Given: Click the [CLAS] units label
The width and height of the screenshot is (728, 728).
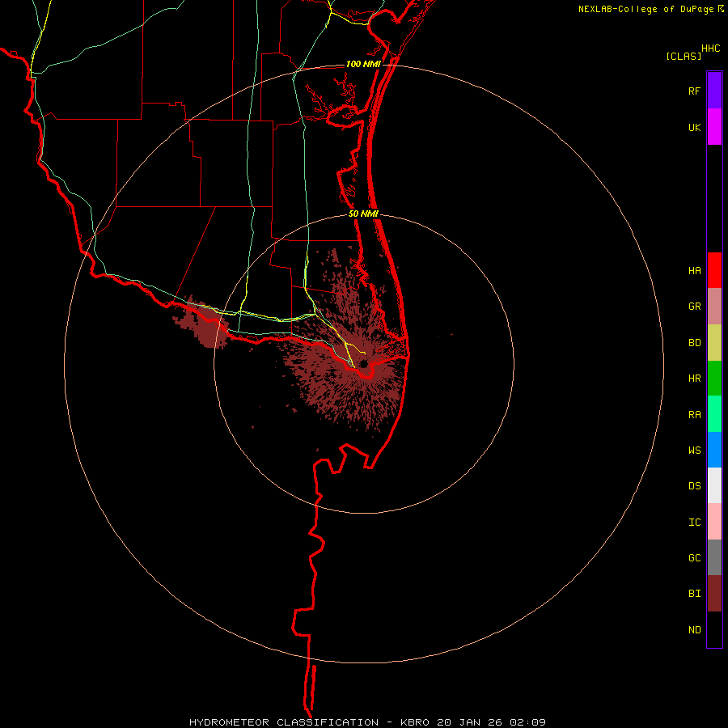Looking at the screenshot, I should 684,56.
